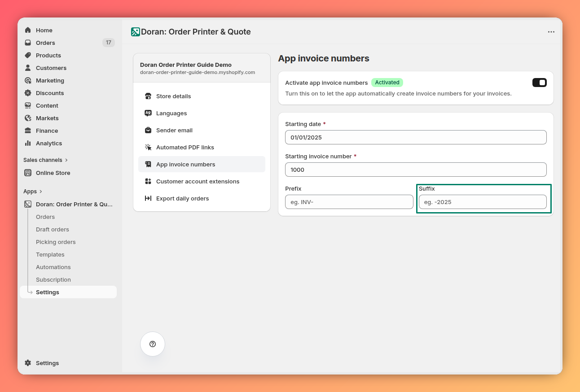
Task: Click the Online Store icon
Action: (x=28, y=173)
